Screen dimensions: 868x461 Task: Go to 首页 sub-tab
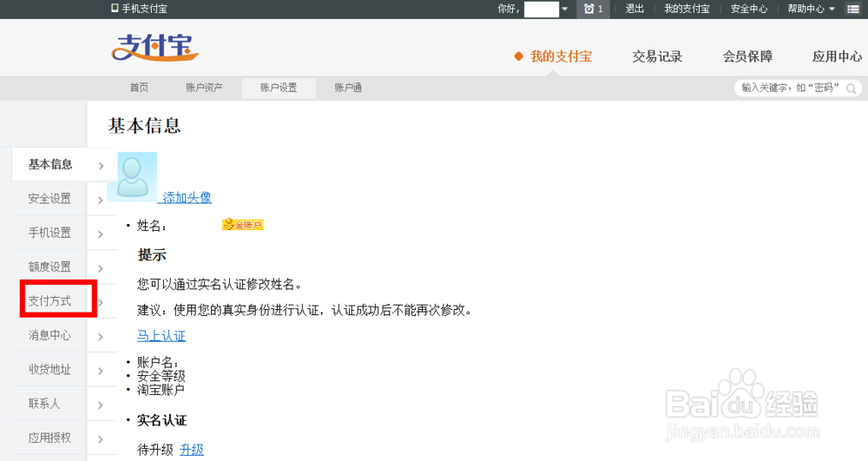coord(139,88)
